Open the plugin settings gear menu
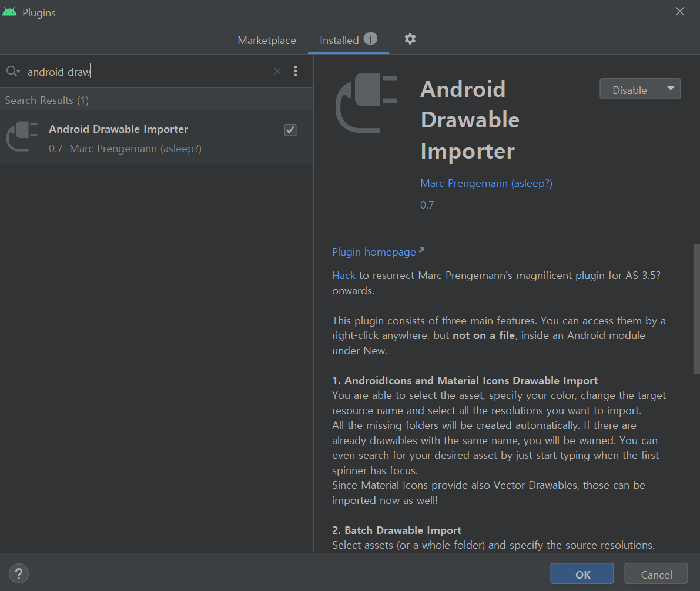The image size is (700, 591). [x=410, y=39]
